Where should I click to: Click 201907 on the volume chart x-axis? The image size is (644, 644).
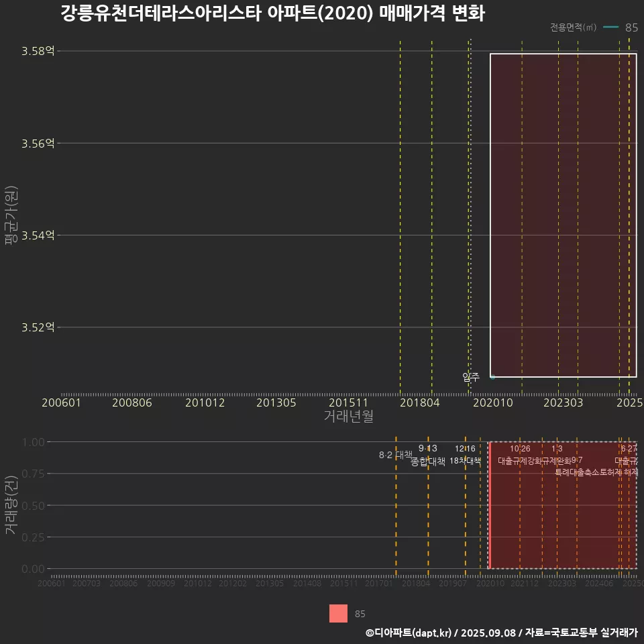click(x=453, y=583)
